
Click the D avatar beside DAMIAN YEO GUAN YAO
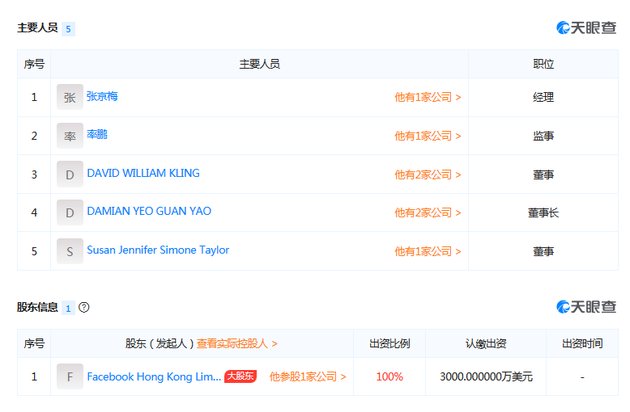[70, 212]
